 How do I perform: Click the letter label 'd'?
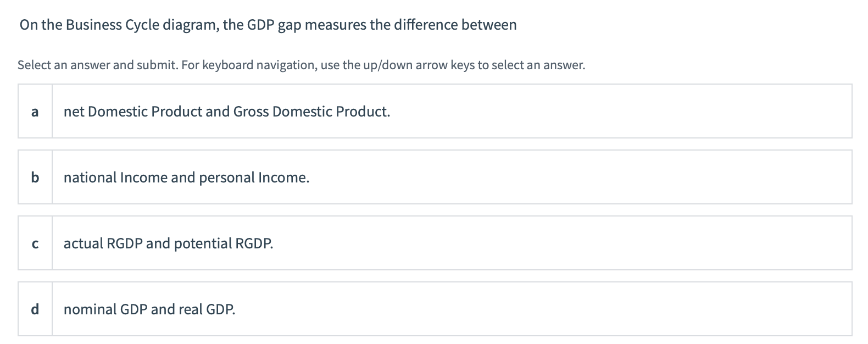[35, 309]
